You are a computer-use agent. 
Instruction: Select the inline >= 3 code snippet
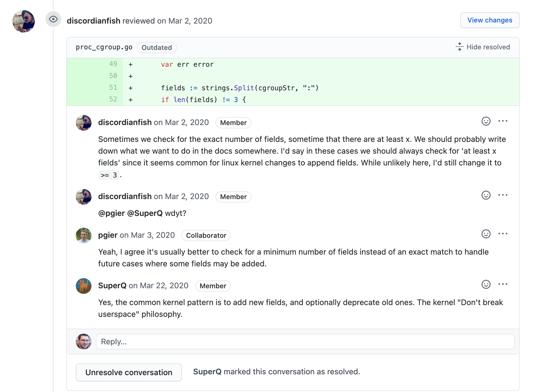[109, 175]
